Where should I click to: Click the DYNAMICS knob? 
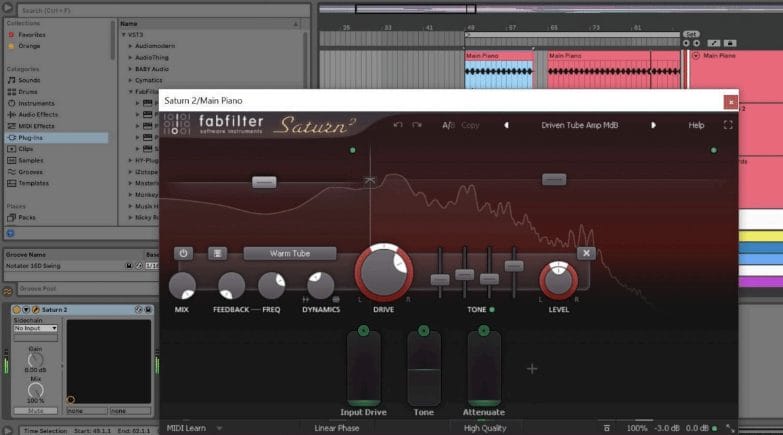point(321,285)
